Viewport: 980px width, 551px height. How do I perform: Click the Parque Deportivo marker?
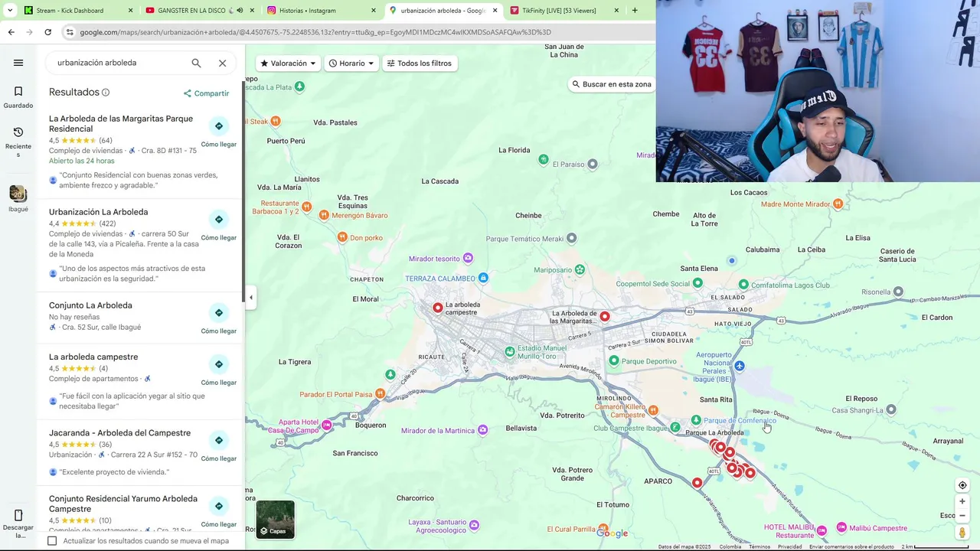pos(613,360)
